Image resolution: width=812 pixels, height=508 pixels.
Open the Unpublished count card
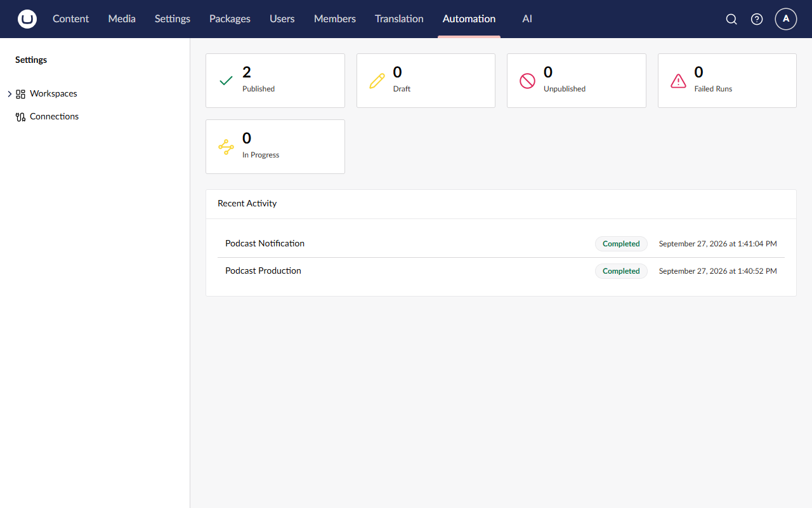point(577,81)
